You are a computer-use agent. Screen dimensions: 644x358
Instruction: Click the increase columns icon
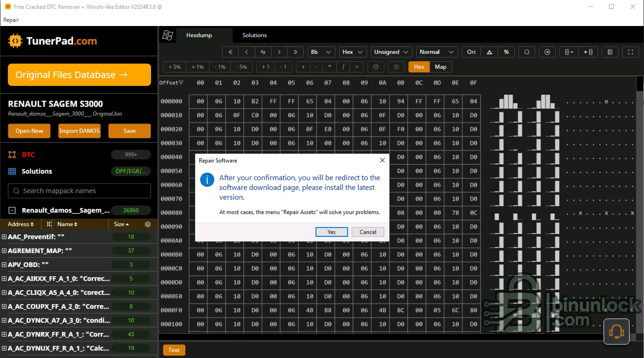tap(588, 52)
